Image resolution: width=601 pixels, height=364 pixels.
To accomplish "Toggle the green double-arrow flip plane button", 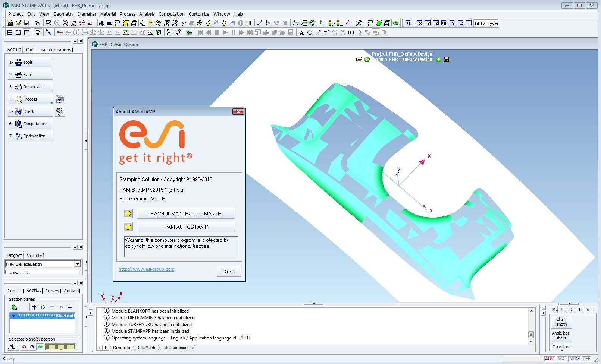I will [x=40, y=347].
